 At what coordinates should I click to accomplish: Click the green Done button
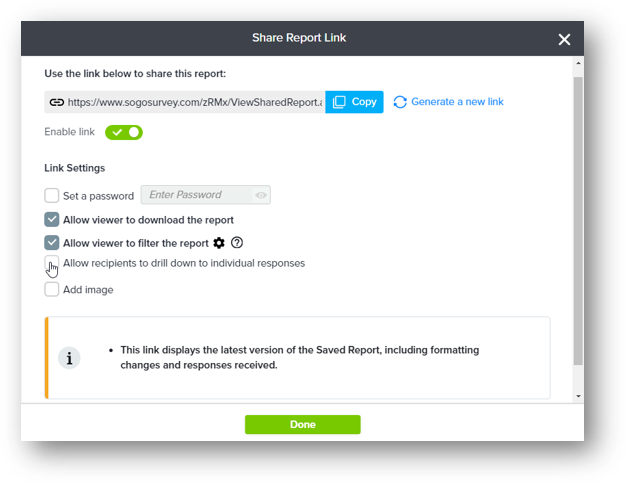[x=303, y=424]
